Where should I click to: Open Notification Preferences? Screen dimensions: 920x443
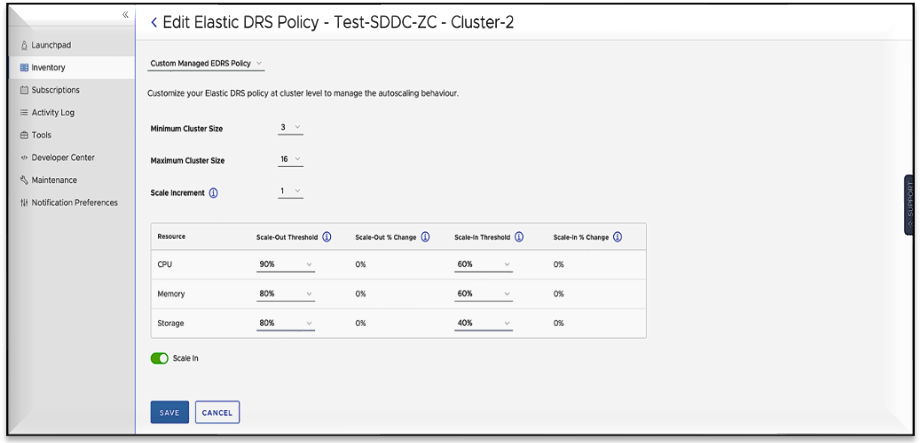coord(74,203)
